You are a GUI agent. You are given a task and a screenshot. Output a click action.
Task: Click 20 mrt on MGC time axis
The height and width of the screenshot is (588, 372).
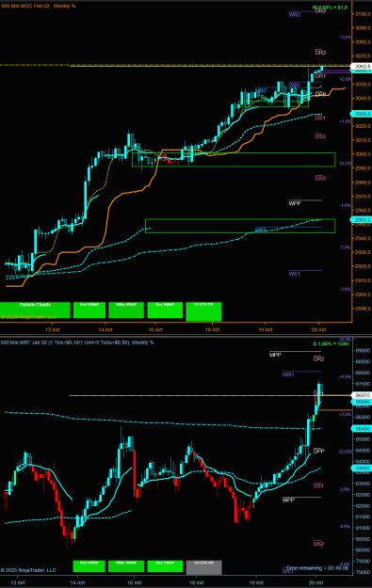point(318,330)
